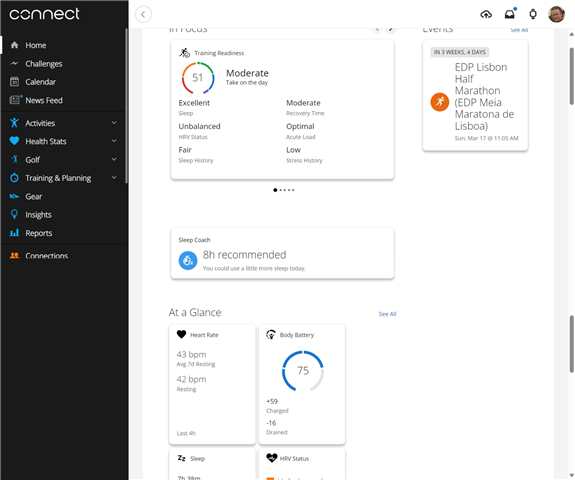The image size is (575, 480).
Task: Expand the Health Stats chevron
Action: click(x=114, y=141)
